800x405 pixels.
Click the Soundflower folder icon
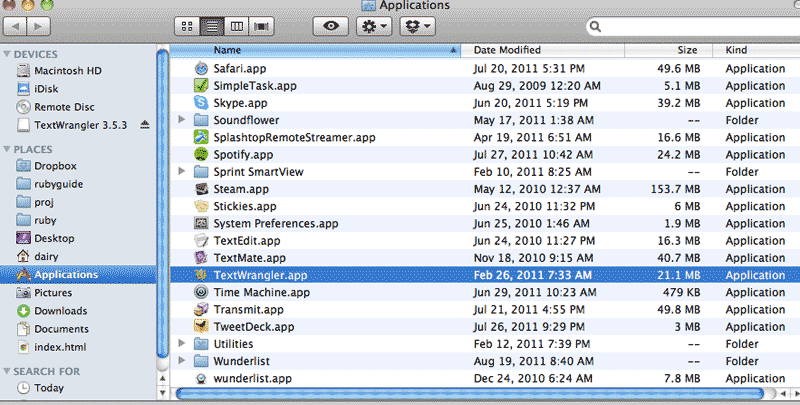201,120
